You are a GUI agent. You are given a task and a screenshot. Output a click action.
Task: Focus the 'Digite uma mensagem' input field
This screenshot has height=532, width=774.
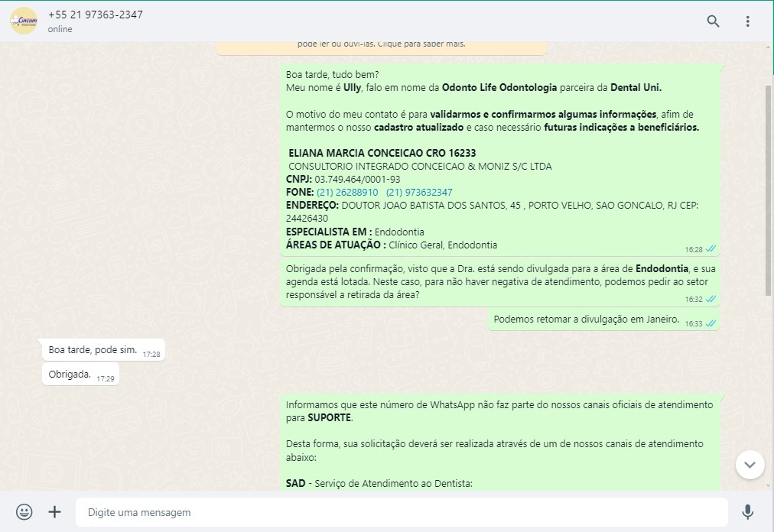402,512
